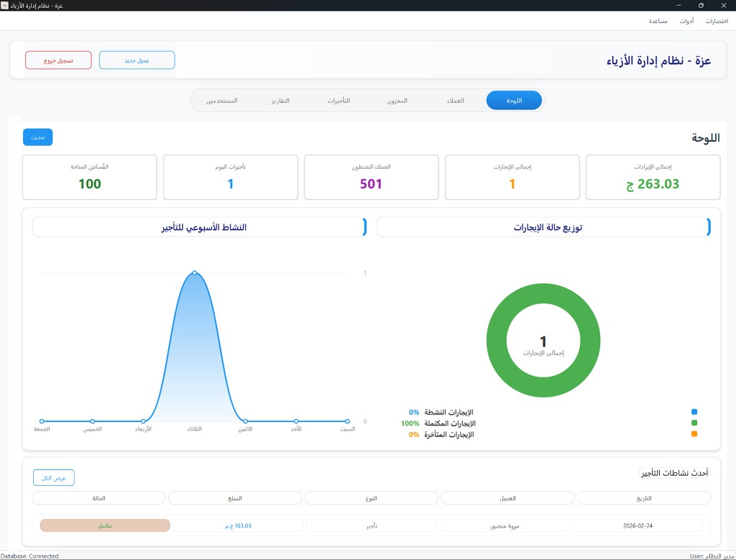The width and height of the screenshot is (736, 560).
Task: Click the bracket icon beside توزيع حالة الإيجارات title
Action: coord(709,226)
